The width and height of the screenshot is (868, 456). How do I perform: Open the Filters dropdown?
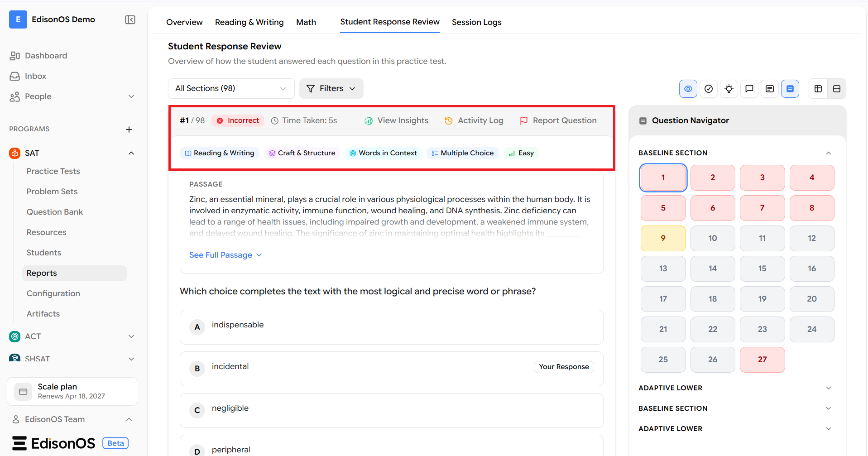point(331,88)
